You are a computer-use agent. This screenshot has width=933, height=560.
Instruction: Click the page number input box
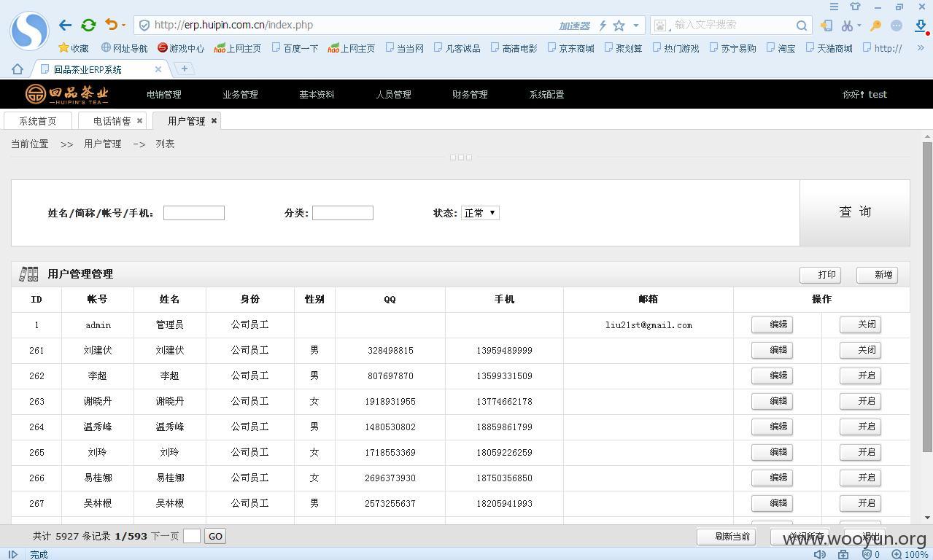192,536
